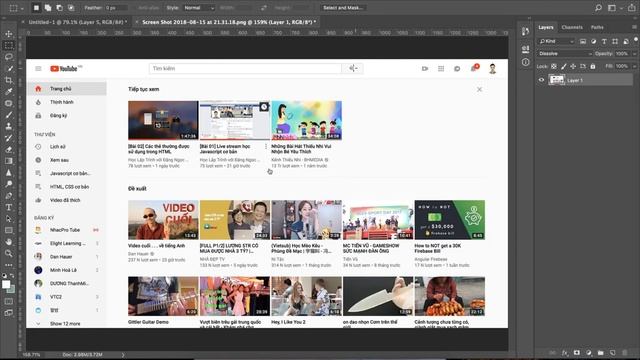Change screen mode via toolbox bottom icon
640x360 pixels.
coord(9,313)
